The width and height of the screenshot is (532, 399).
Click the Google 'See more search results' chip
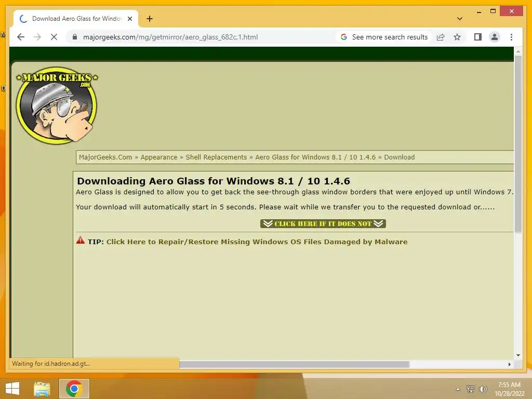click(384, 37)
